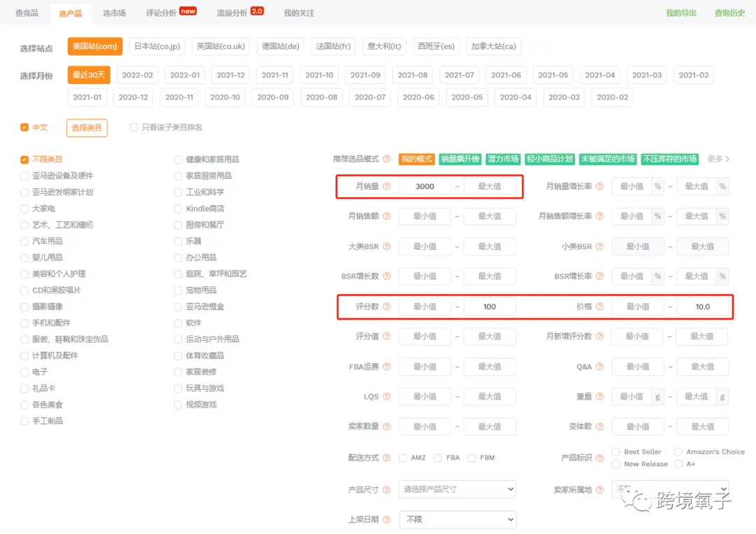Click help icon next to 价格
The image size is (756, 534).
pyautogui.click(x=600, y=307)
